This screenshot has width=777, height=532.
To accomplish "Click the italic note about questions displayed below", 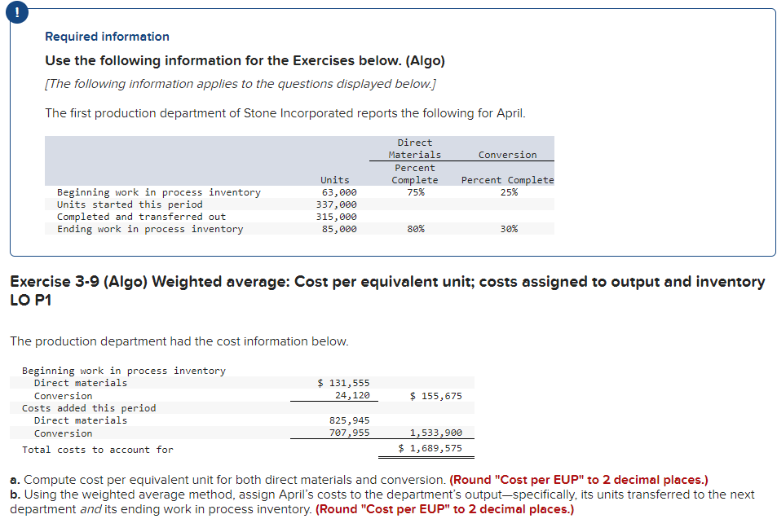I will 241,84.
